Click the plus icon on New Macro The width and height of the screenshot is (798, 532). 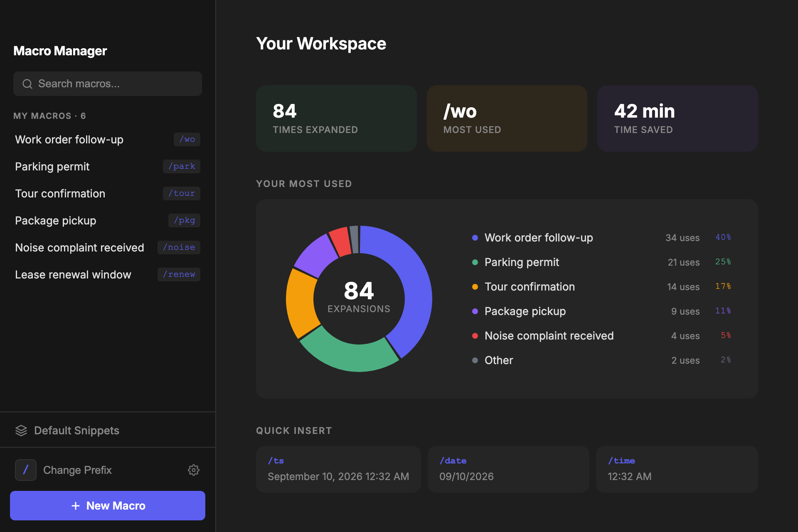click(x=76, y=506)
